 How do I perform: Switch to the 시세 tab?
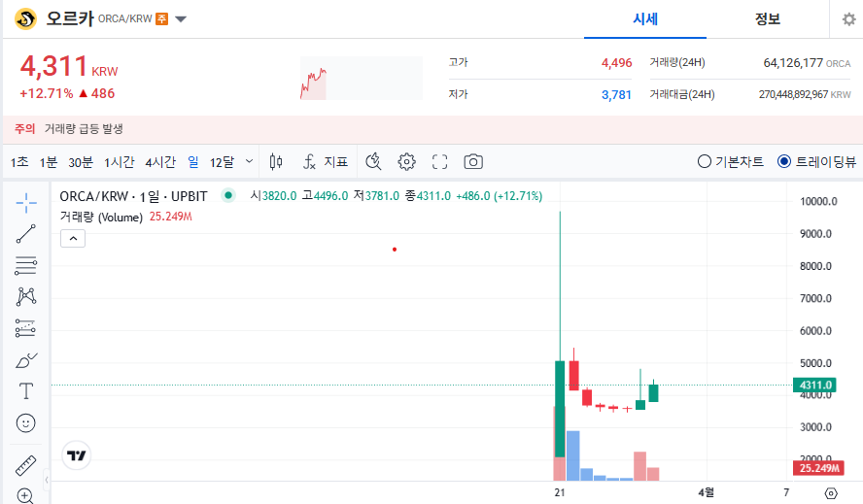tap(645, 19)
